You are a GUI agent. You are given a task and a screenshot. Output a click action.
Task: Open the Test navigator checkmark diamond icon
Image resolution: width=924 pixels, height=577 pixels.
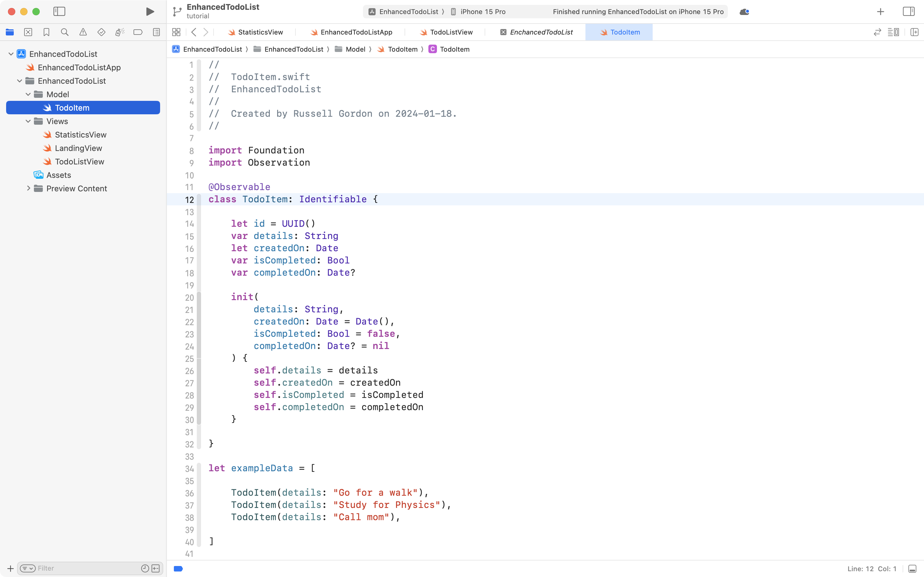coord(101,32)
